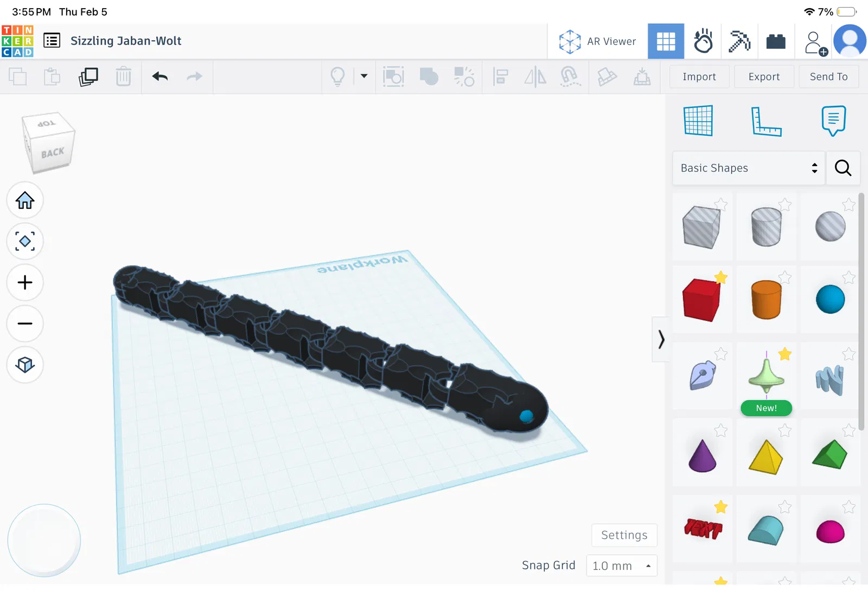This screenshot has height=603, width=868.
Task: Click the Paste toolbar icon
Action: click(52, 77)
